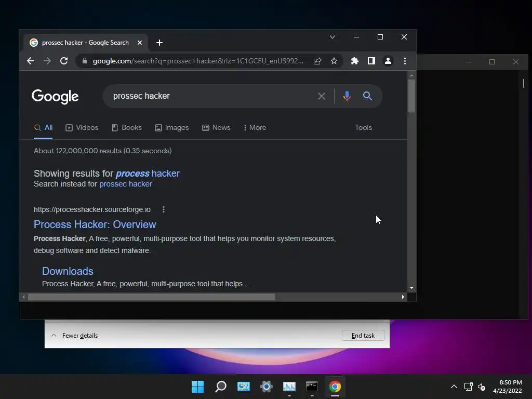
Task: Start voice search with the microphone icon
Action: [347, 96]
